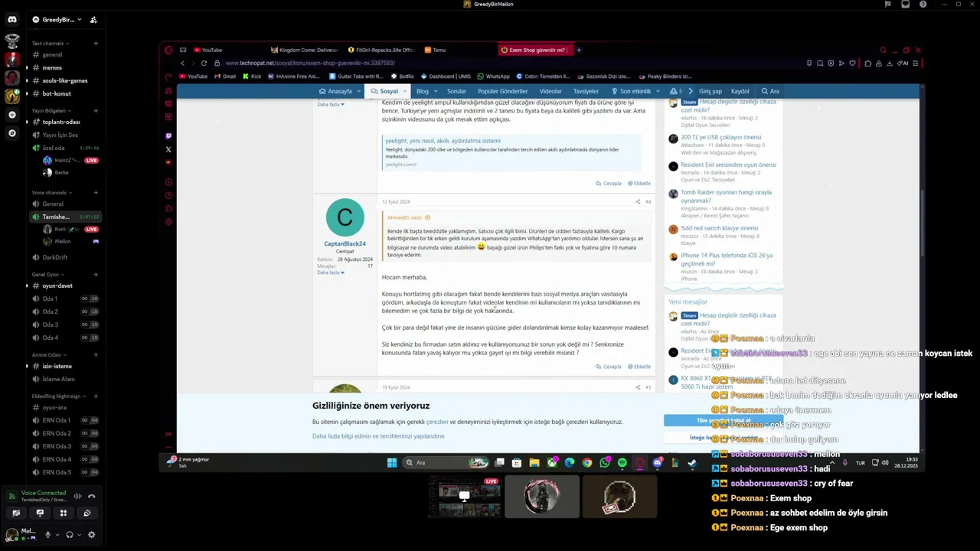Screen dimensions: 980x551
Task: Toggle noise suppression waveform button
Action: pyautogui.click(x=77, y=496)
